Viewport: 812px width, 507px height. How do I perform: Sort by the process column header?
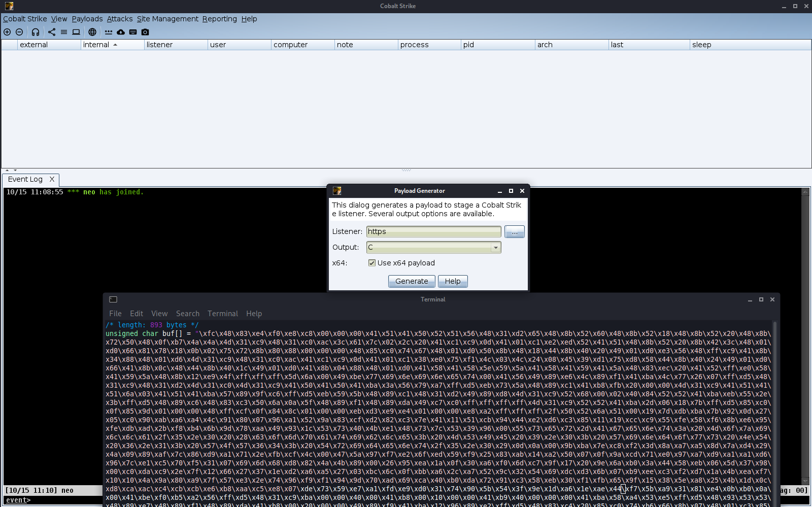tap(430, 45)
